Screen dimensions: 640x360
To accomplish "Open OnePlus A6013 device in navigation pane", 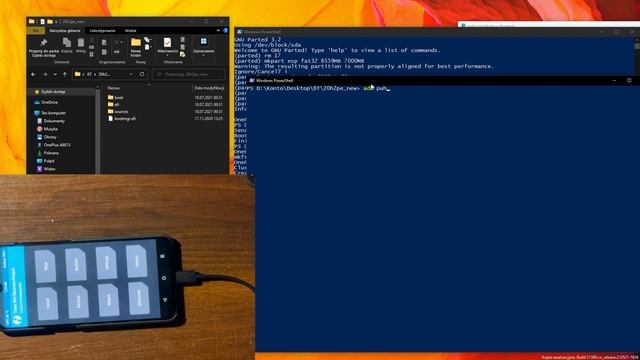I will coord(57,145).
